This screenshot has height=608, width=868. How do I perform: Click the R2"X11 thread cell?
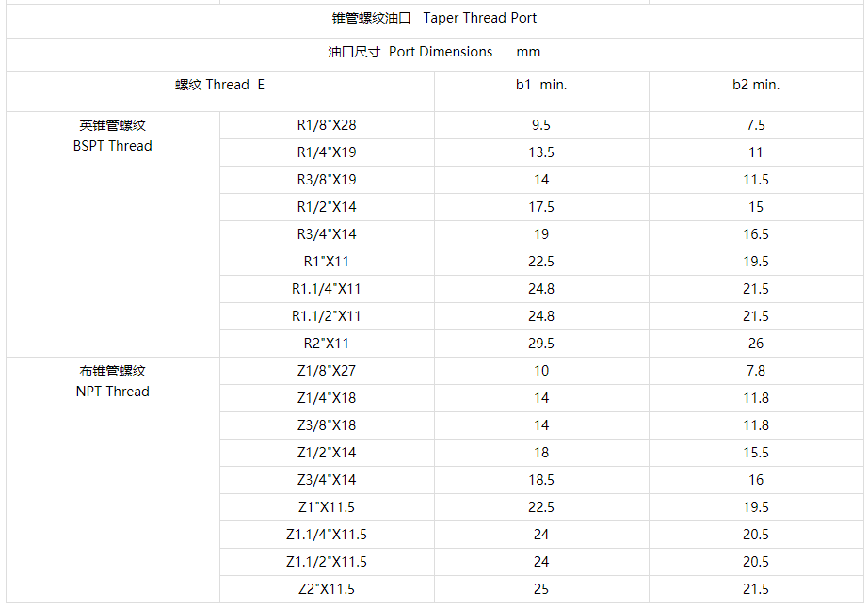click(x=328, y=344)
